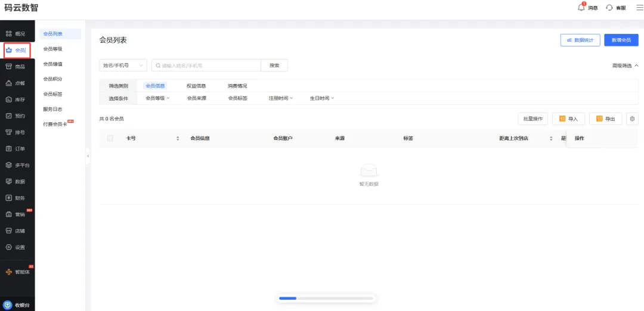Collapse the submenu panel with arrow handle
The image size is (644, 311).
pos(88,156)
